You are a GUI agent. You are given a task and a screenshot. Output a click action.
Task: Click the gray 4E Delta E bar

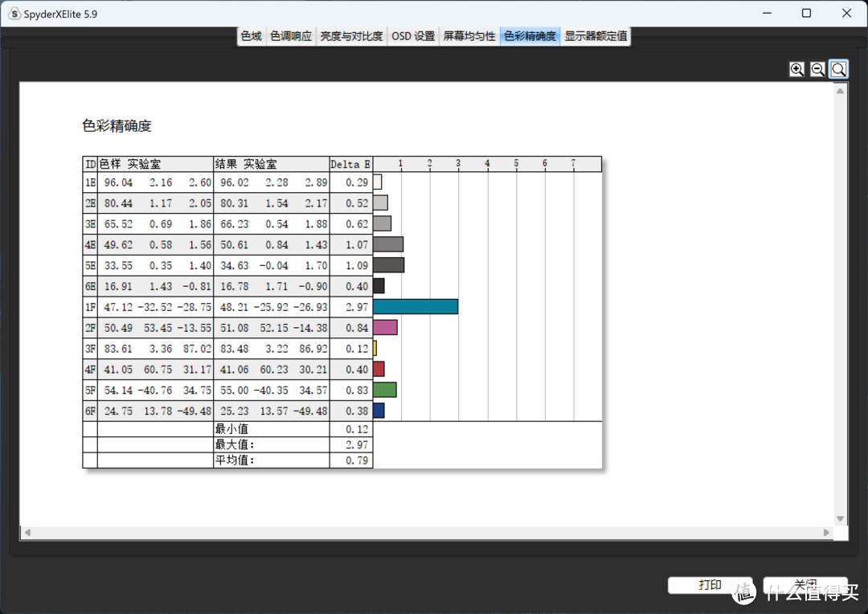388,244
